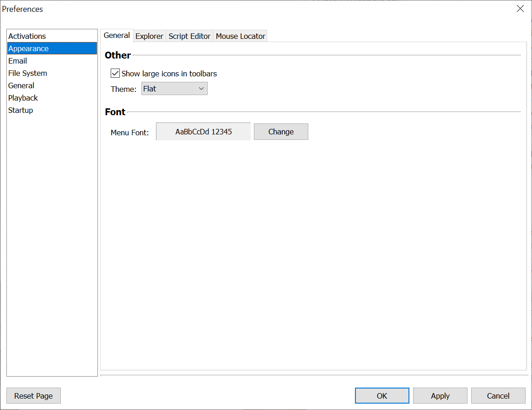Go to File System preferences

[x=27, y=73]
